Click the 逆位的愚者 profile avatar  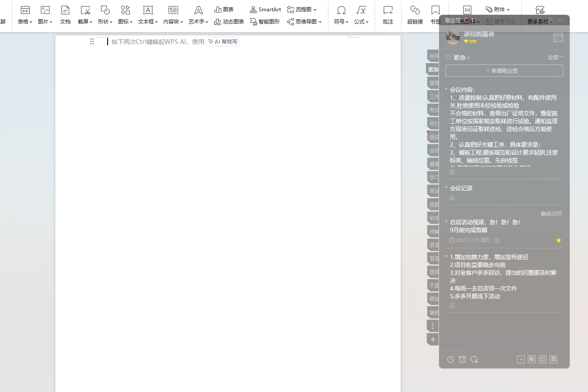[x=453, y=37]
